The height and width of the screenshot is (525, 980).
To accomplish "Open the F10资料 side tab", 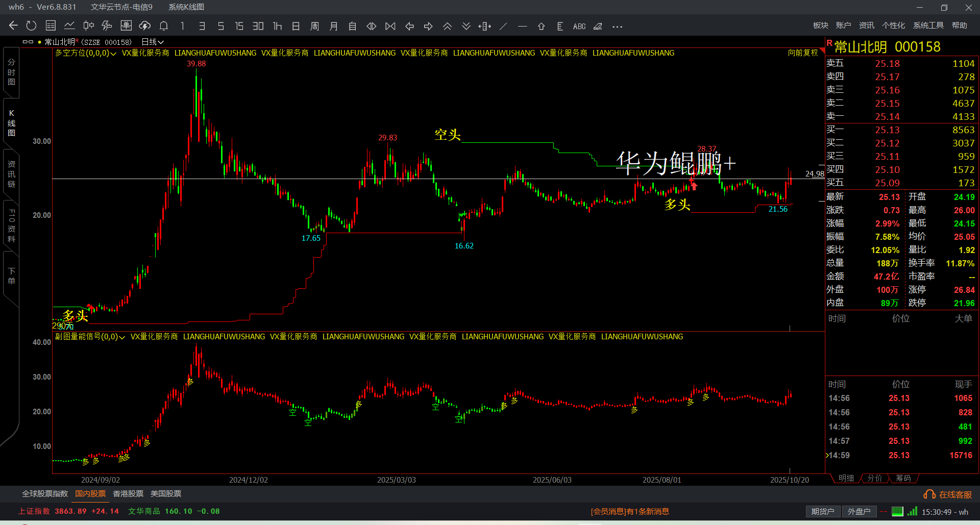I will [11, 226].
